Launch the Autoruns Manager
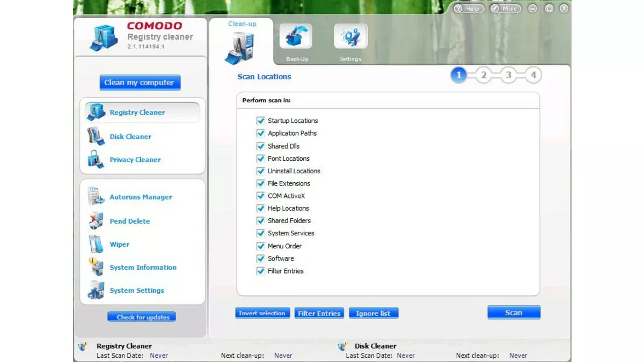The width and height of the screenshot is (644, 362). (x=141, y=197)
